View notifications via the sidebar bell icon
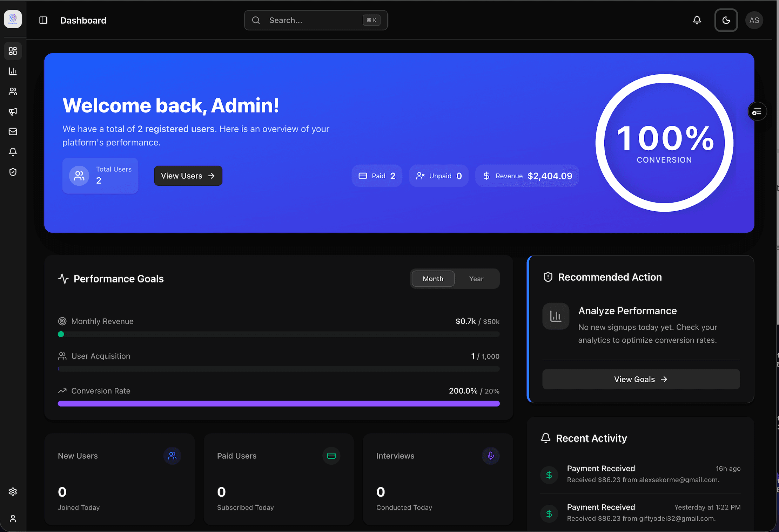Screen dimensions: 779x532 click(x=13, y=152)
